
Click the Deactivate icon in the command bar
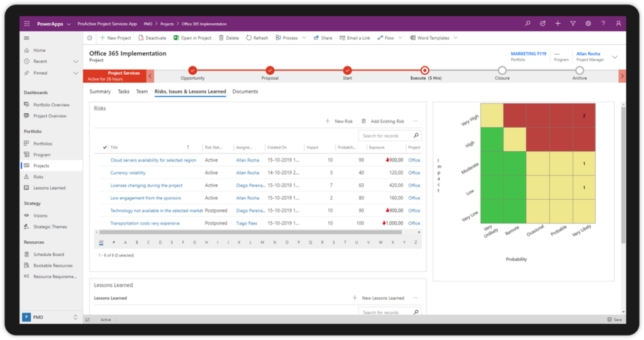coord(141,38)
